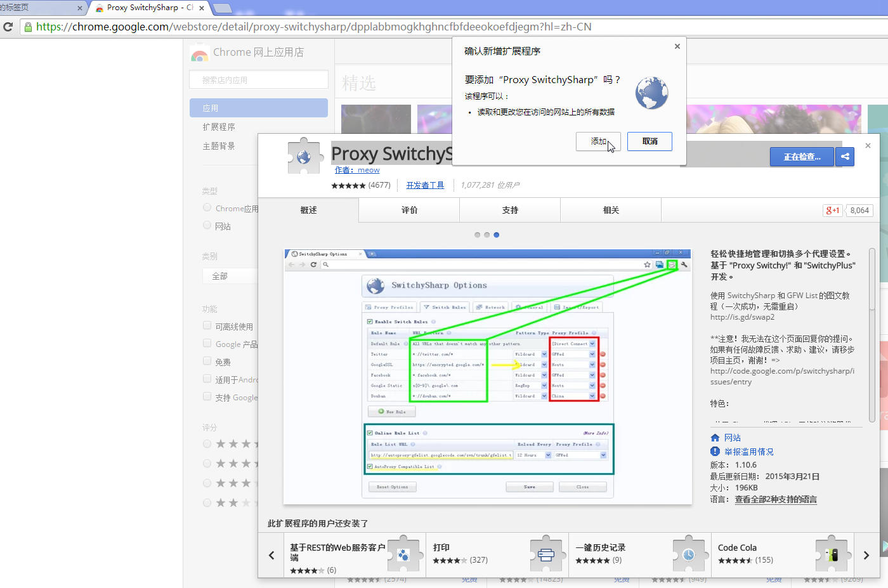888x588 pixels.
Task: Select the two-star rating radio button
Action: pyautogui.click(x=207, y=502)
